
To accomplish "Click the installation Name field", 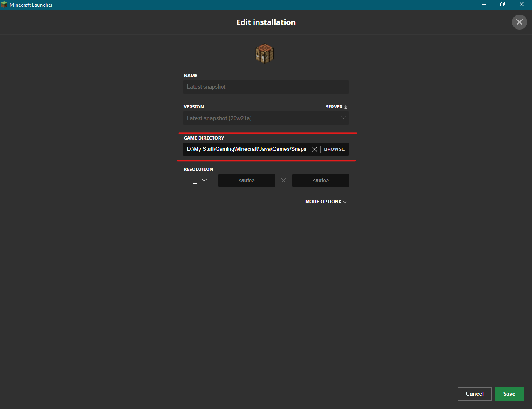I will tap(266, 87).
